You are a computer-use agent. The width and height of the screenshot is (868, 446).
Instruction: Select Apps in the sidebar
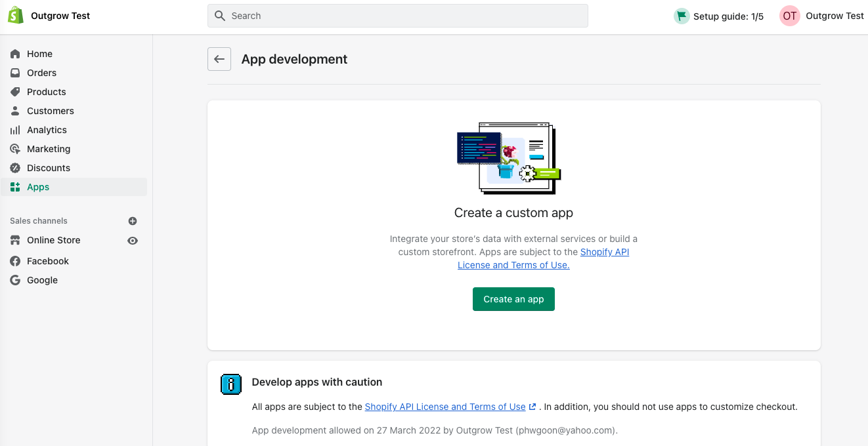tap(74, 187)
